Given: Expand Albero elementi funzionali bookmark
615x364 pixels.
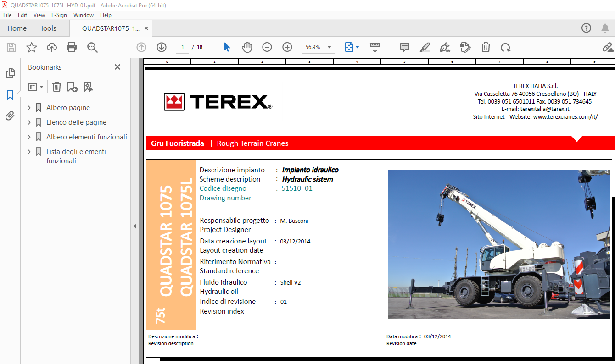Looking at the screenshot, I should pos(29,137).
